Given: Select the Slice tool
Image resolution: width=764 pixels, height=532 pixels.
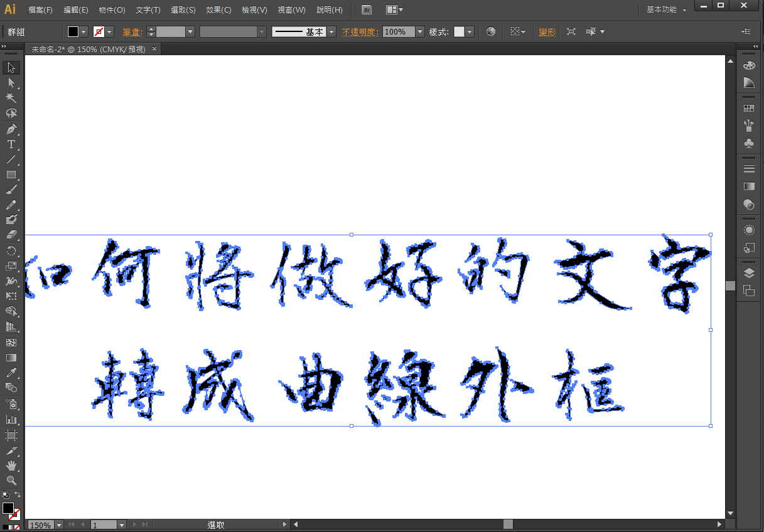Looking at the screenshot, I should [11, 450].
